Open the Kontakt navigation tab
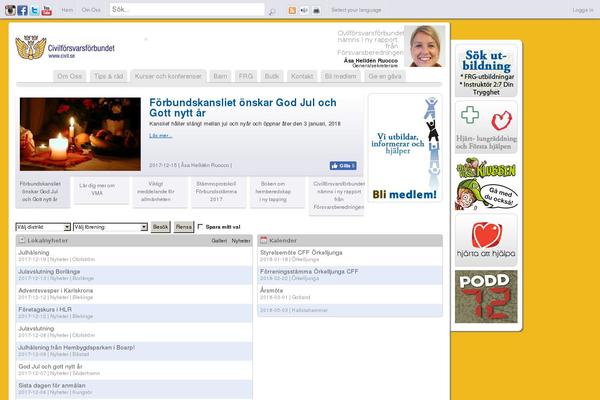The width and height of the screenshot is (600, 400). click(x=302, y=76)
